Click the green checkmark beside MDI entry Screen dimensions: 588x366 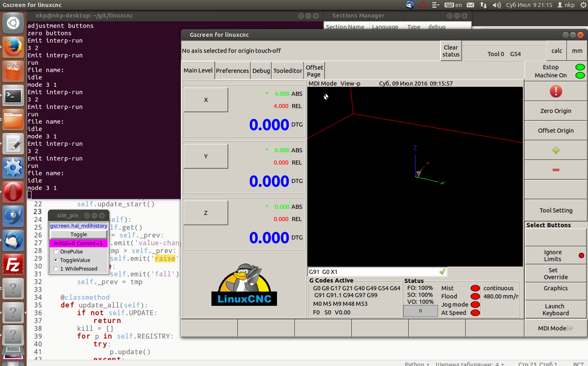coord(442,272)
